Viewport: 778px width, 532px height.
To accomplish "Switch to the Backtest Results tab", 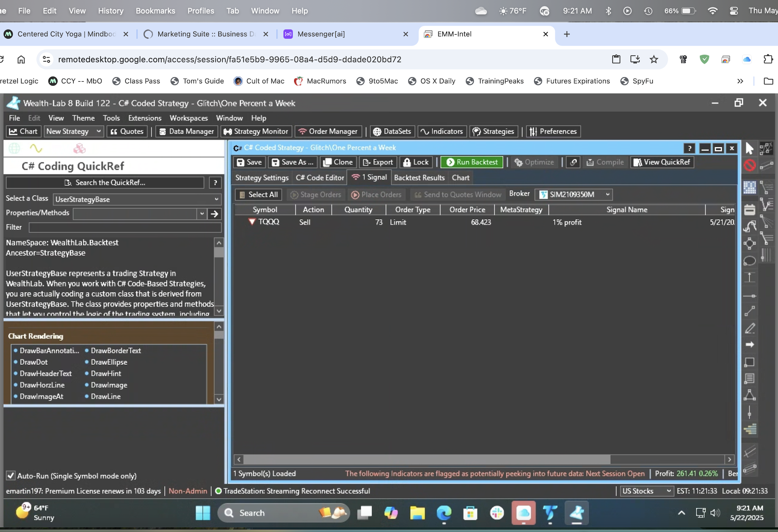I will click(x=419, y=178).
